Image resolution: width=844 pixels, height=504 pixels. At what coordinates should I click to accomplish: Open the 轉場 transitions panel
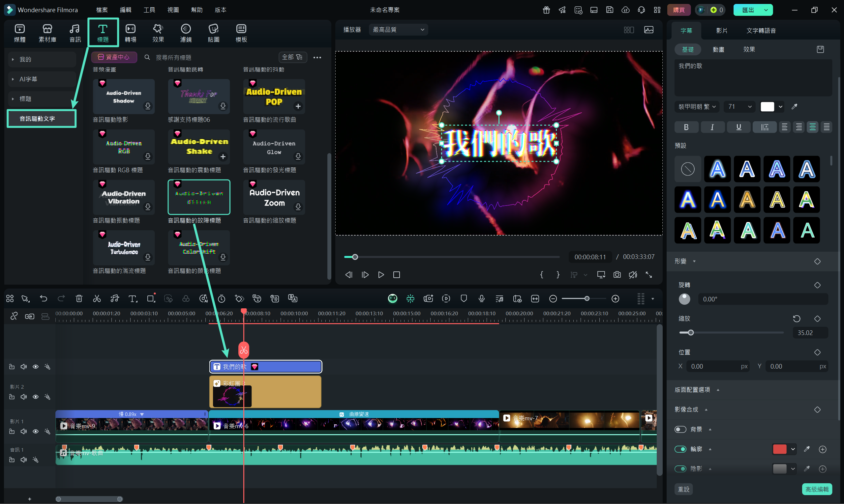tap(131, 33)
